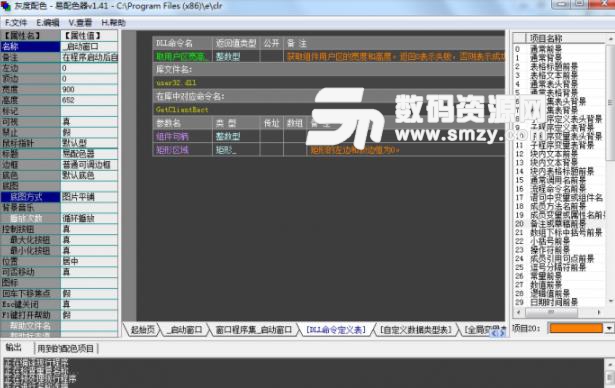
Task: Select item 1 通常背景 in list
Action: [559, 58]
